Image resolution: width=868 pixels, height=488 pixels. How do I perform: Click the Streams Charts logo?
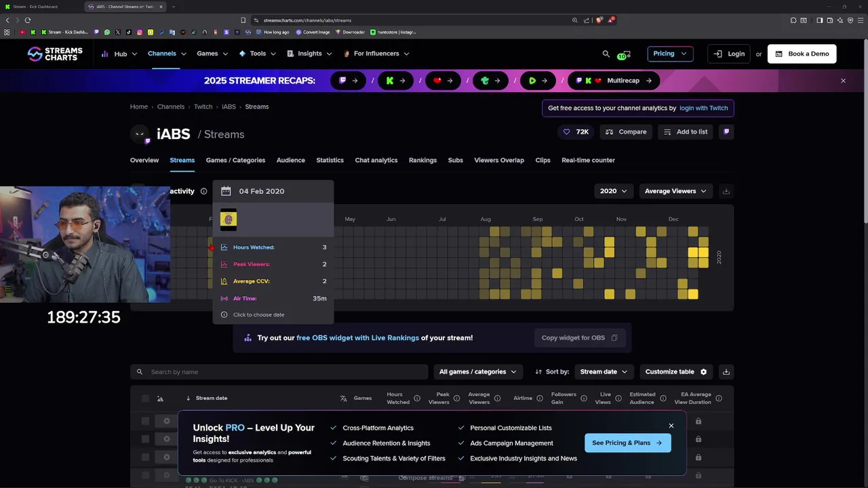[x=55, y=54]
